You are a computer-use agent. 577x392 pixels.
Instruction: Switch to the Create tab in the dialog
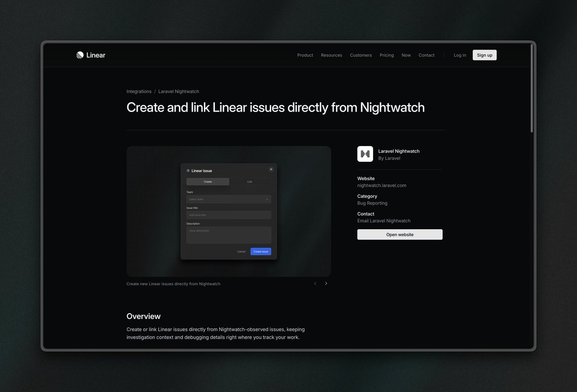[x=207, y=181]
